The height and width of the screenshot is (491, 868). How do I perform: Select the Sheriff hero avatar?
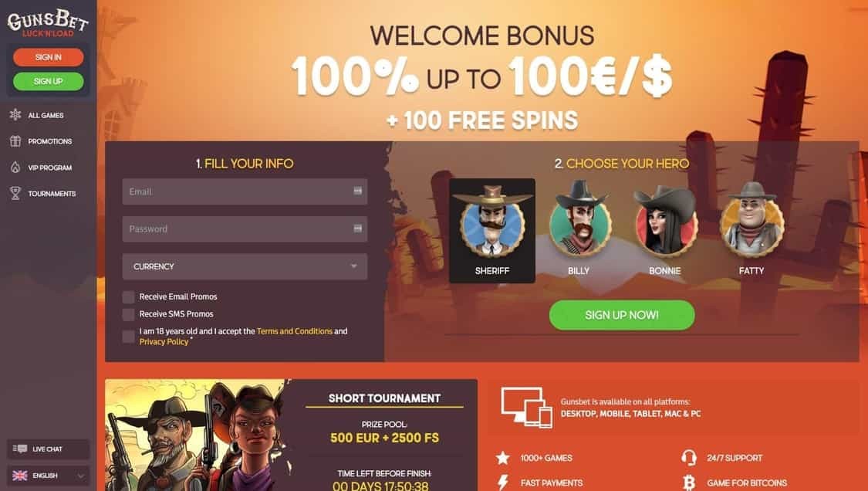click(x=492, y=231)
